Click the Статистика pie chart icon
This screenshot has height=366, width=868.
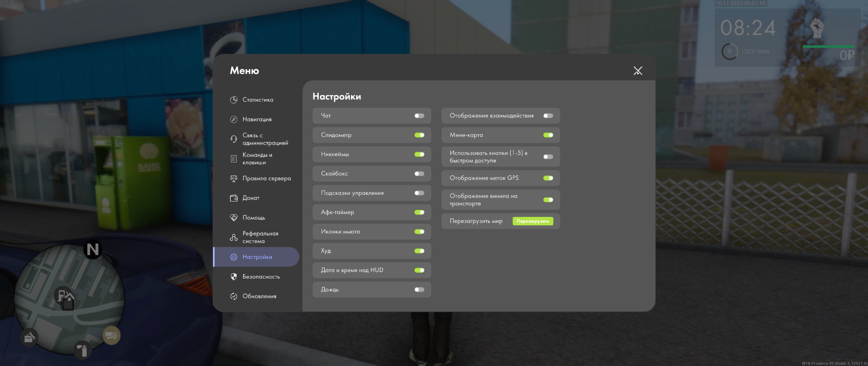(x=234, y=100)
